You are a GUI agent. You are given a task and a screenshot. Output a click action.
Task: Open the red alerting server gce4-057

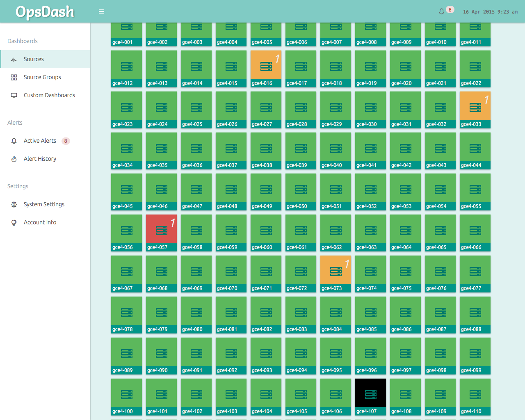(x=161, y=233)
